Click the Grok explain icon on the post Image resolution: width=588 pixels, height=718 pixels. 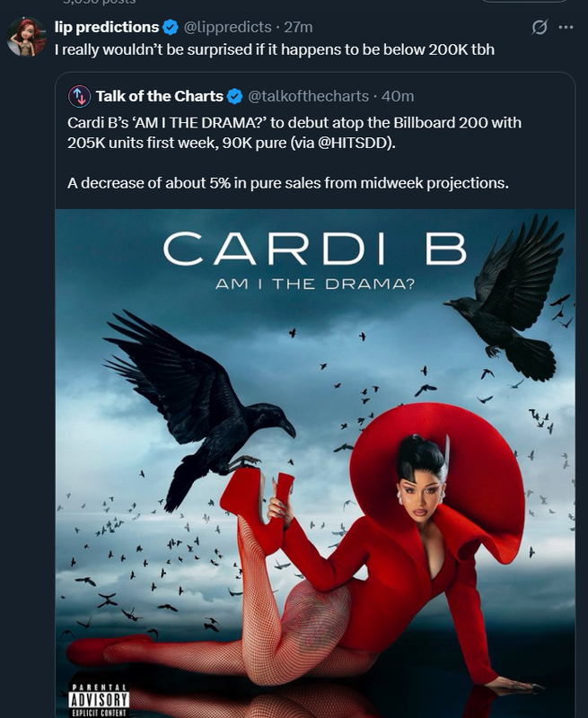tap(540, 28)
